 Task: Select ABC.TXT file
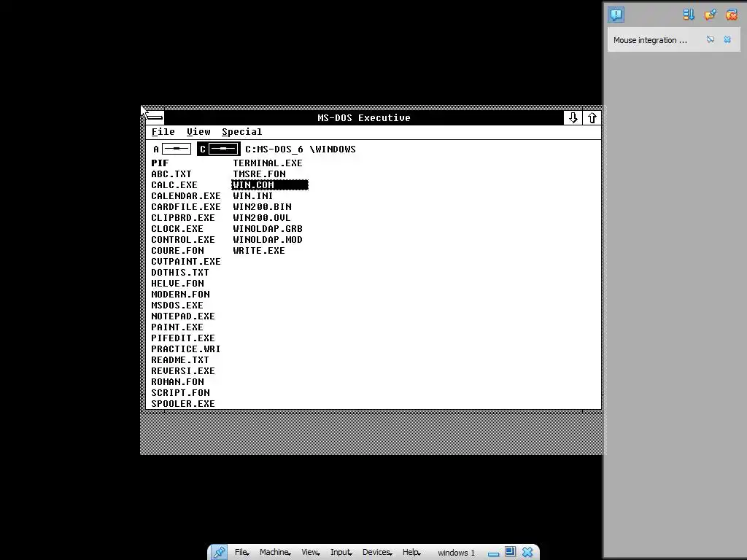[171, 174]
